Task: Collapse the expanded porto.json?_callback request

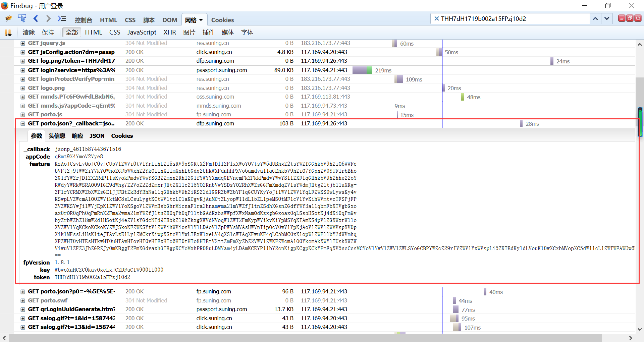Action: coord(23,124)
